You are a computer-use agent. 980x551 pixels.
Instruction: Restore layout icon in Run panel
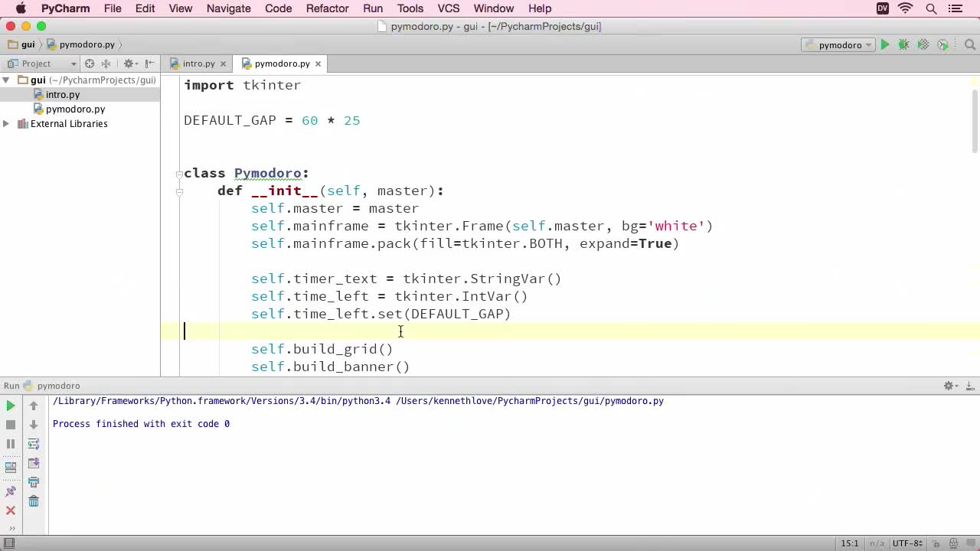[11, 467]
